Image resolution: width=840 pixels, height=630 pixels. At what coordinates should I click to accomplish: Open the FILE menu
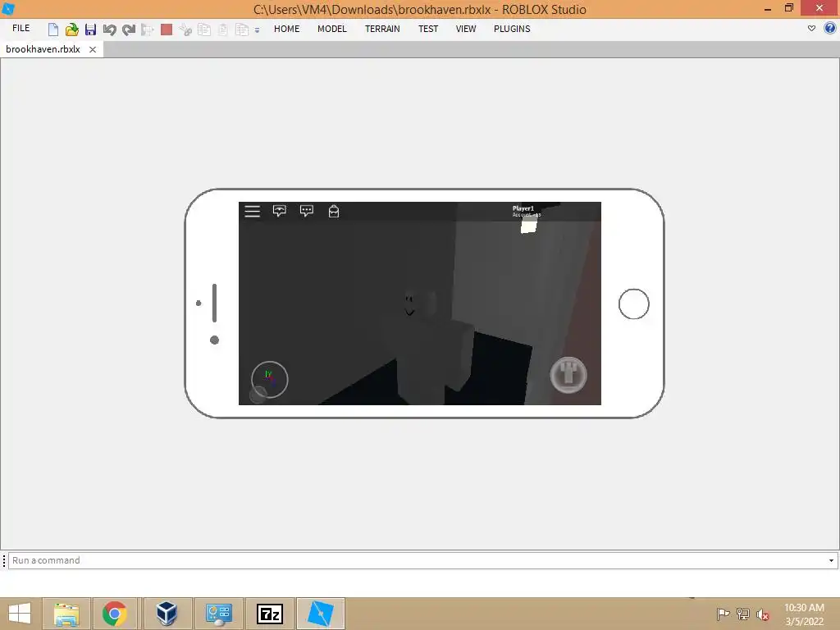[x=21, y=29]
